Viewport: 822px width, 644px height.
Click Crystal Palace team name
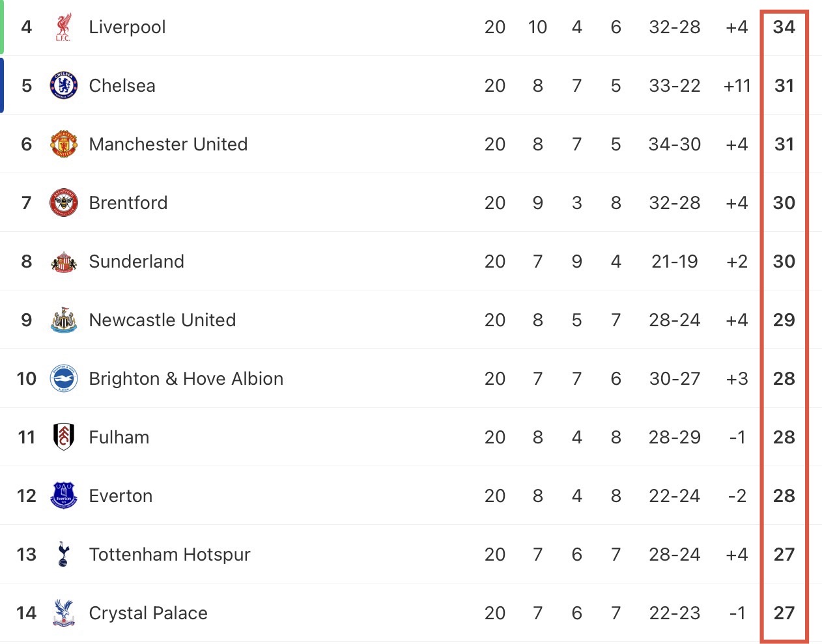point(148,613)
